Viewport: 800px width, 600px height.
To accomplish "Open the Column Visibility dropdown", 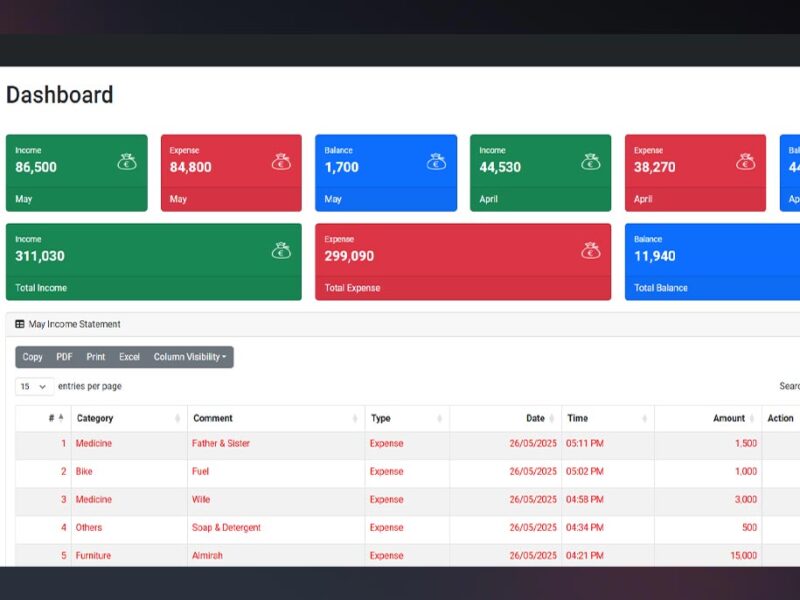I will pyautogui.click(x=189, y=357).
